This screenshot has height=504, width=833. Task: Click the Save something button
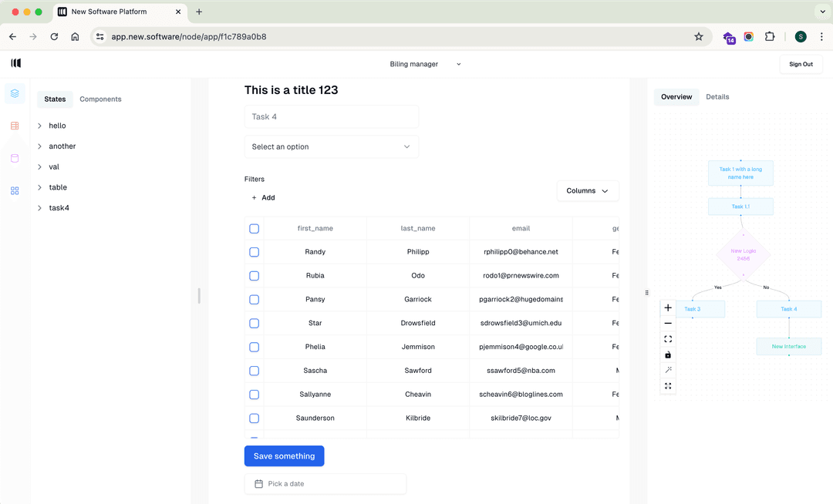click(284, 456)
